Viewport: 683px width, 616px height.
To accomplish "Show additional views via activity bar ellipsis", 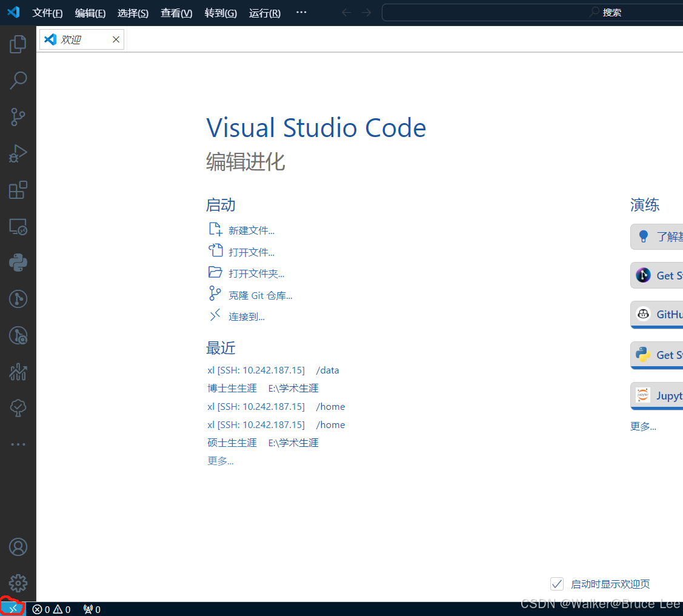I will [x=18, y=444].
